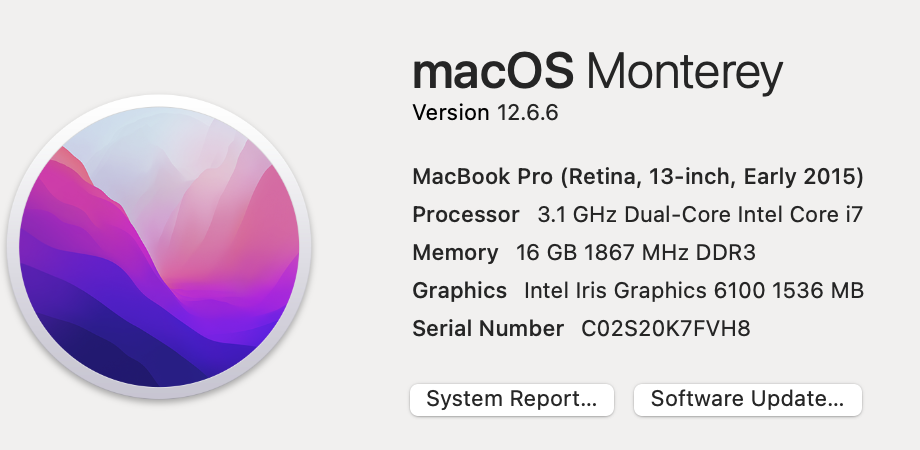Open the System Report button
Image resolution: width=920 pixels, height=450 pixels.
pos(512,400)
